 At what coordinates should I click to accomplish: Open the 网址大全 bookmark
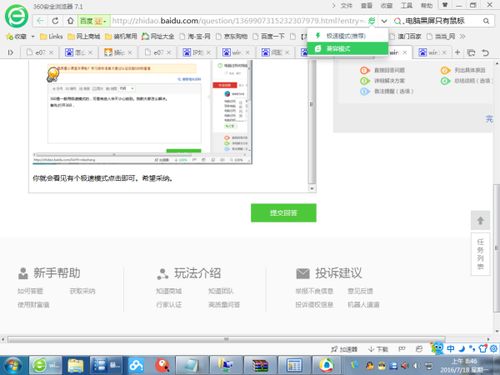[x=158, y=36]
